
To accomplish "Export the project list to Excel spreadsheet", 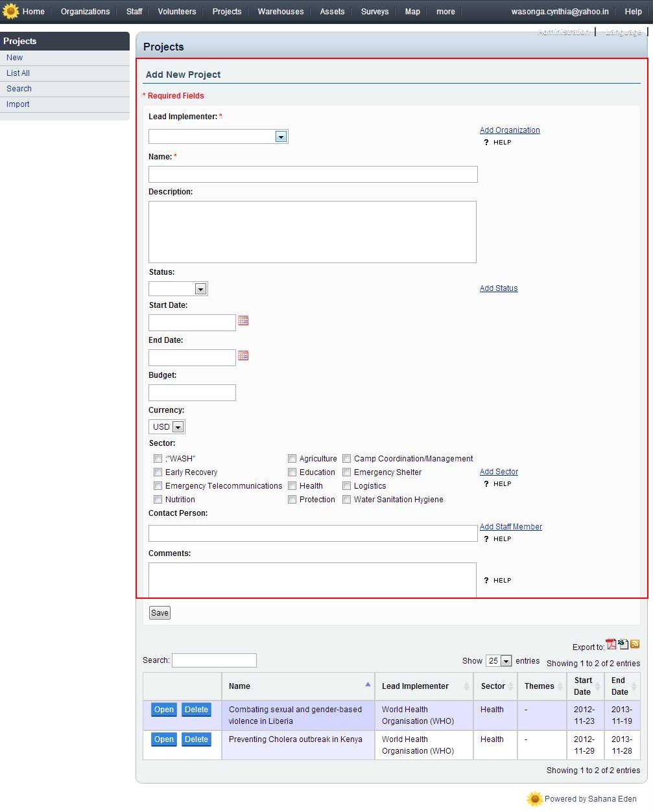I will (x=623, y=644).
